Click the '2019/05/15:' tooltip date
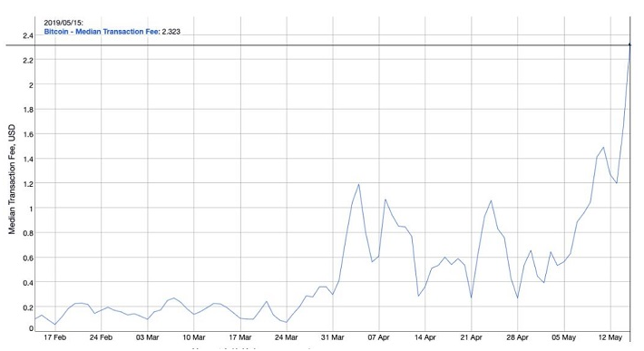The width and height of the screenshot is (644, 351). pos(63,23)
